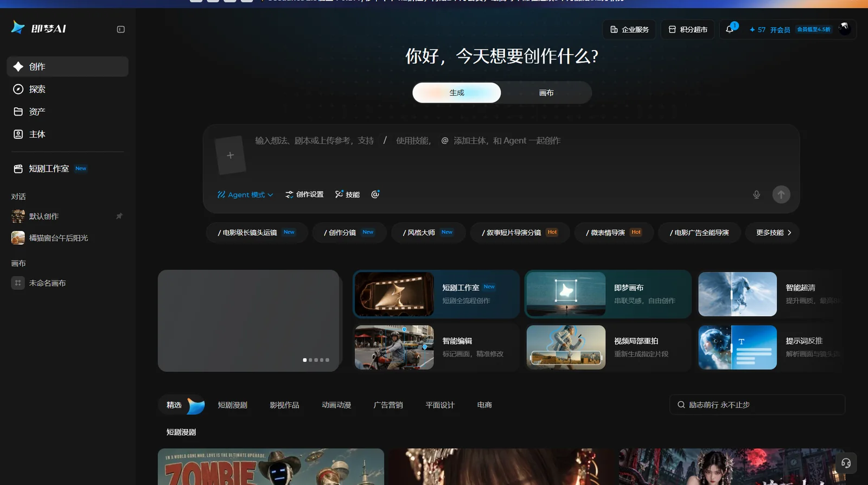Go to 探索 in the sidebar
This screenshot has height=485, width=868.
pos(68,89)
